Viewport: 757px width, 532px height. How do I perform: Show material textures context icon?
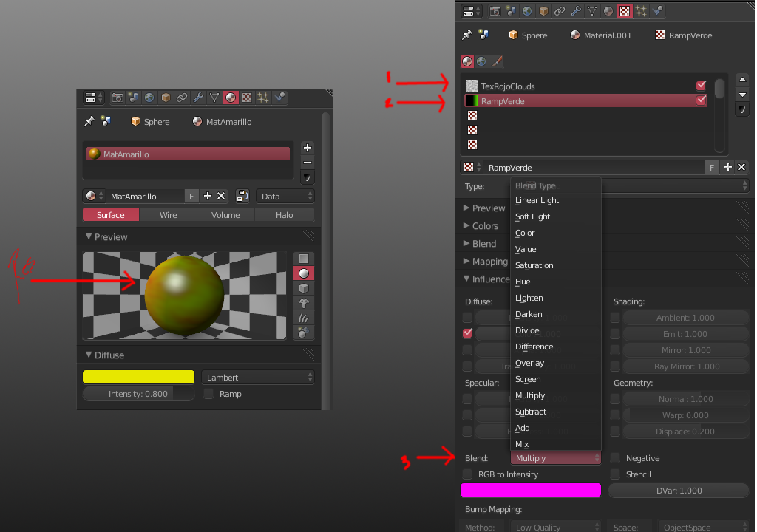pos(467,61)
